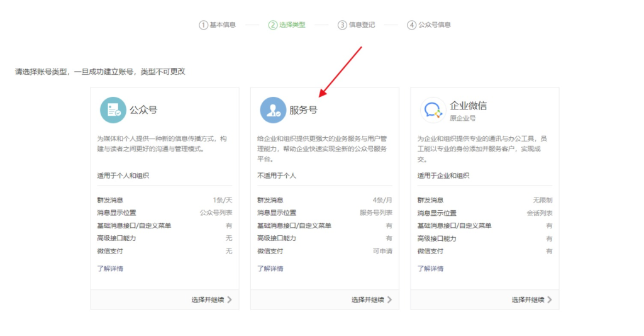Click the 请选择账号类型 instruction text

100,72
